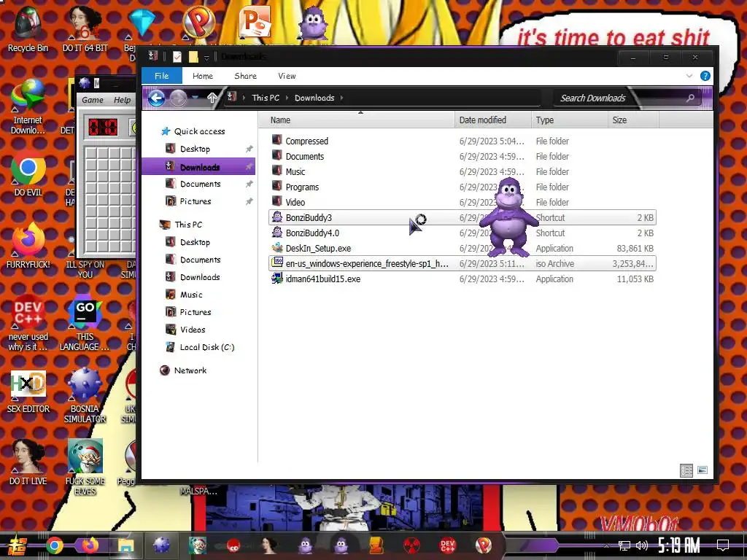The width and height of the screenshot is (747, 560).
Task: Open the HxD SEX EDITOR desktop icon
Action: pyautogui.click(x=28, y=384)
